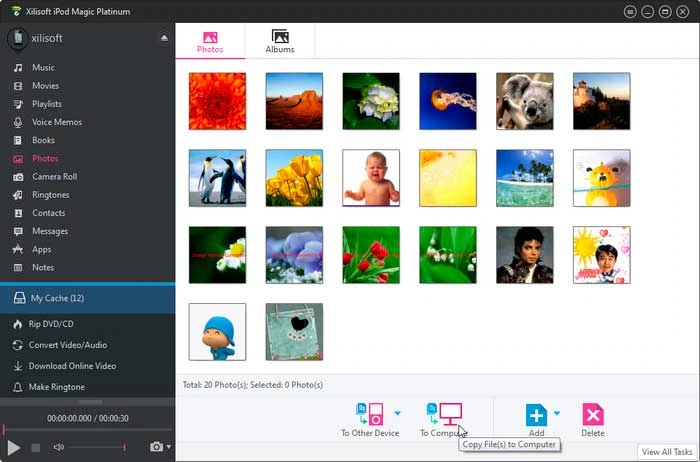Click the 'Total: 20 Photo(s)' status text
The width and height of the screenshot is (700, 462).
coord(215,385)
